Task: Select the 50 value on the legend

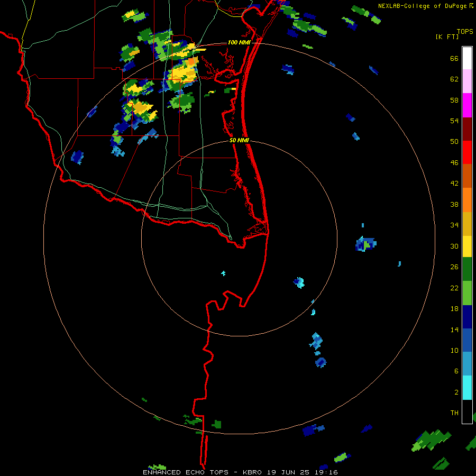Action: 454,142
